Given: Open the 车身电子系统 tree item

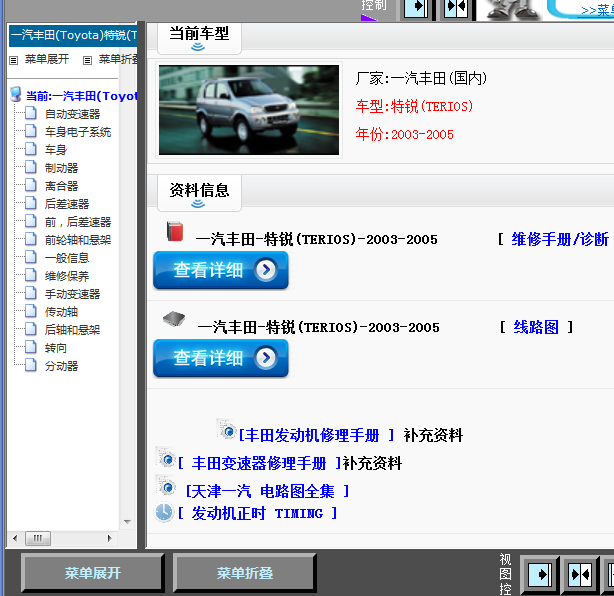Looking at the screenshot, I should click(78, 132).
